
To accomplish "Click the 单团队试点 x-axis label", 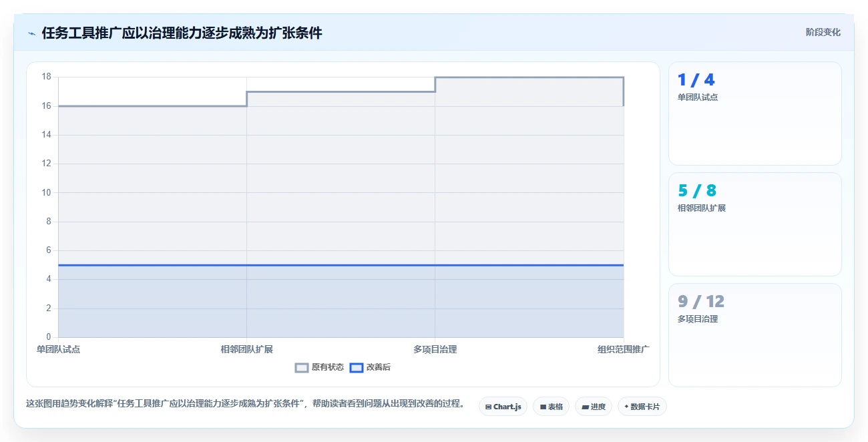I will coord(58,349).
